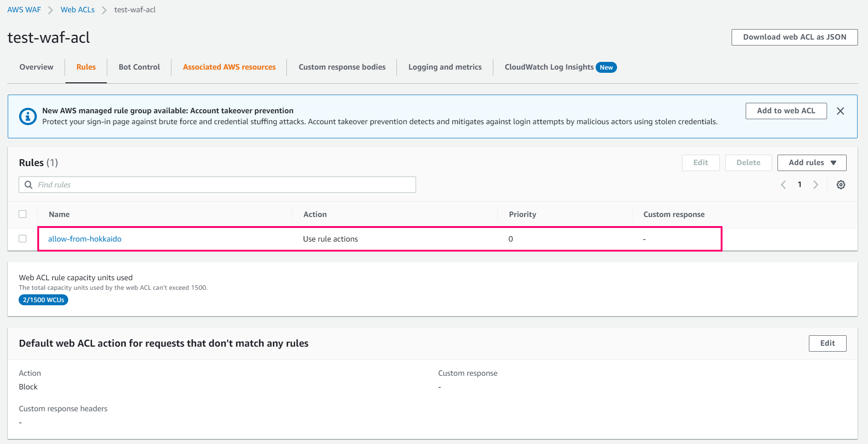Open the Overview tab

36,67
